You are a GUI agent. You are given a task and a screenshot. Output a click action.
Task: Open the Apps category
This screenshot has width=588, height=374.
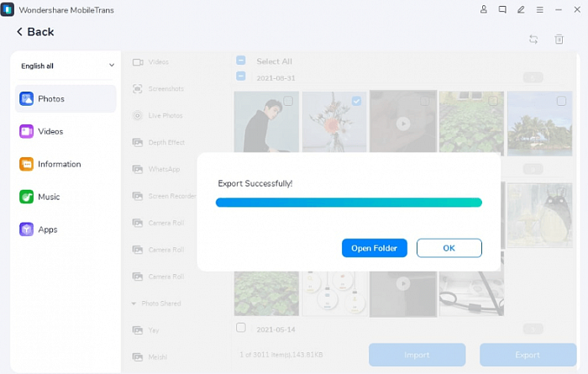pyautogui.click(x=66, y=229)
